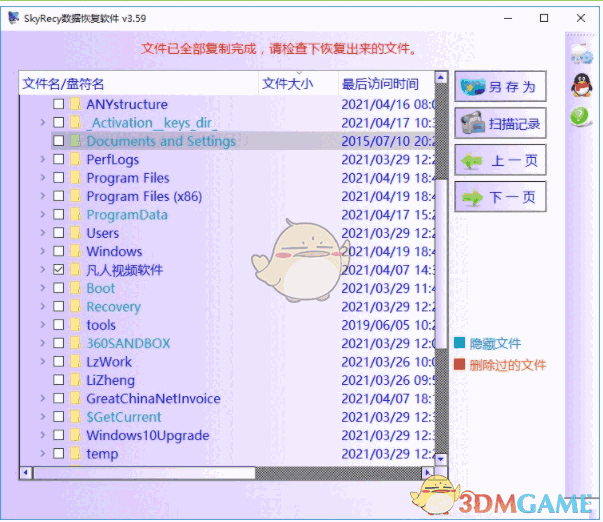This screenshot has height=522, width=603.
Task: Click the 删除过的文件 legend label
Action: (x=508, y=365)
